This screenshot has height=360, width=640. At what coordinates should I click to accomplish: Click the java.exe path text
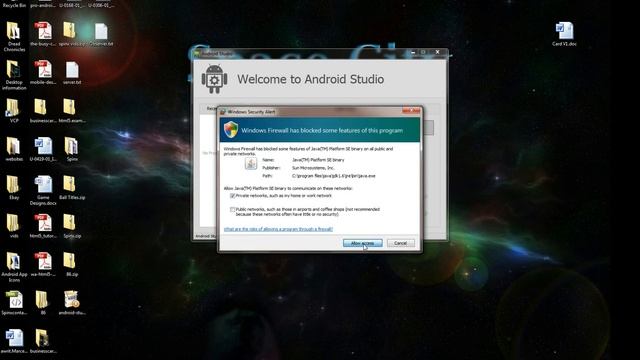pos(333,176)
